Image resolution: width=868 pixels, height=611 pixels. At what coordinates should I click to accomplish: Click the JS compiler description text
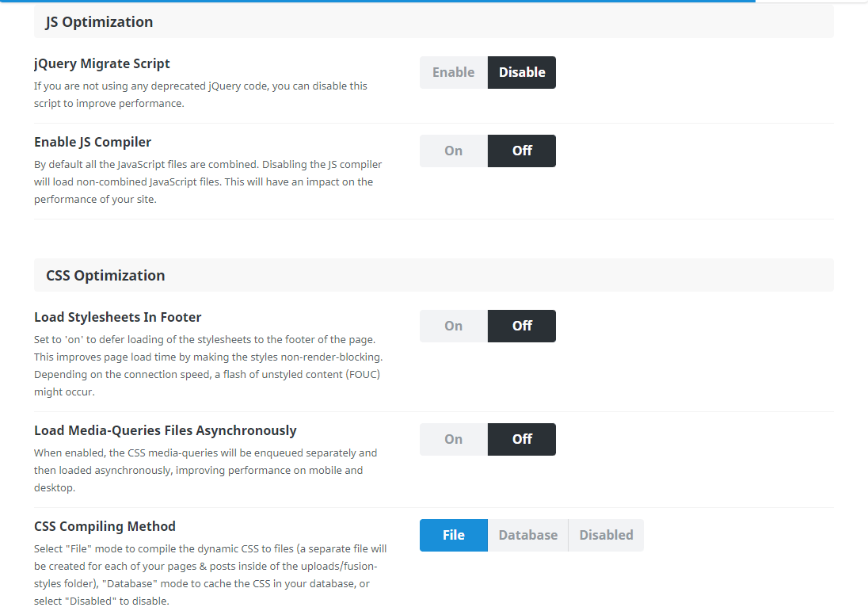tap(207, 181)
